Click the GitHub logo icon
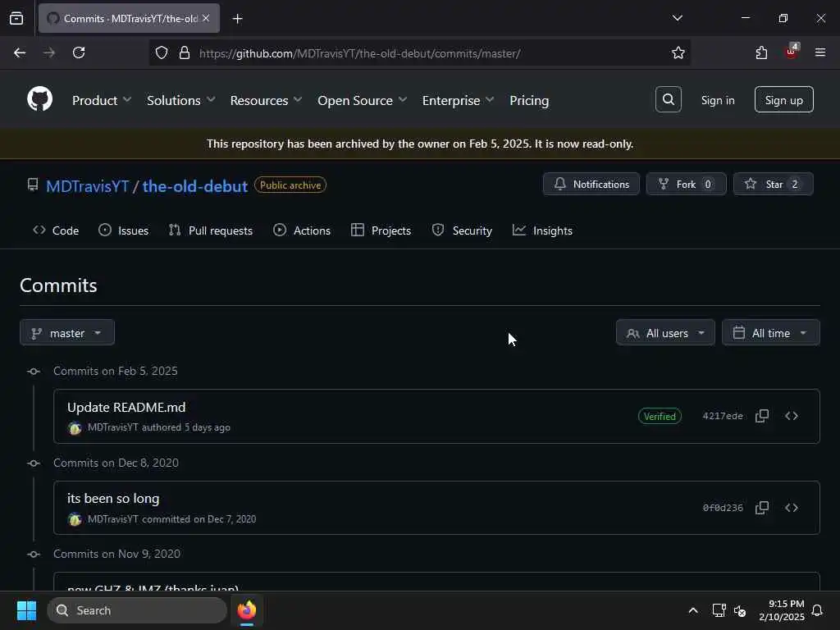 pos(39,99)
